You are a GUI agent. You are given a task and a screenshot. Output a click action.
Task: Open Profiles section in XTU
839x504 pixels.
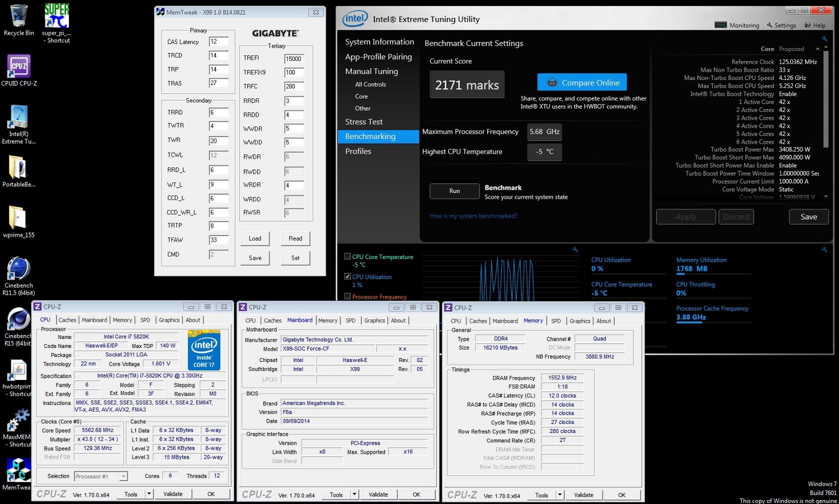[x=358, y=151]
